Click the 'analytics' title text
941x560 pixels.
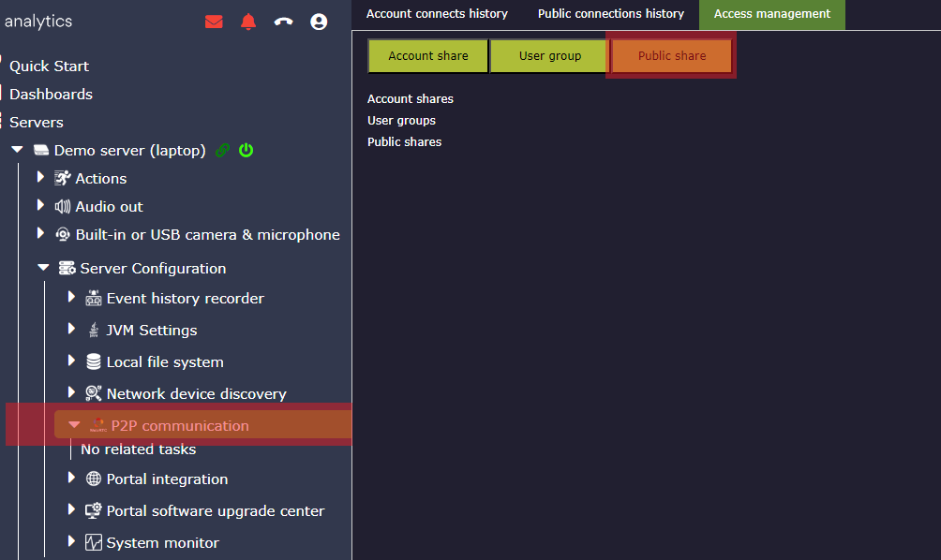[x=38, y=21]
